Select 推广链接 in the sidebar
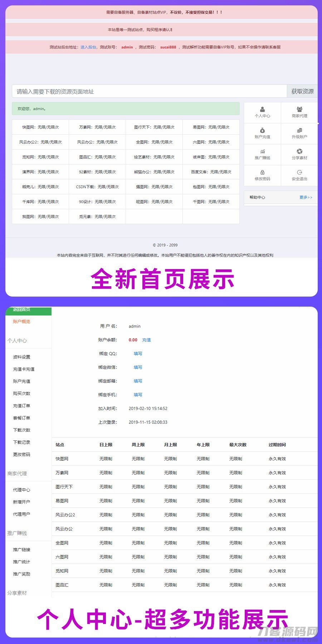 pos(21,550)
